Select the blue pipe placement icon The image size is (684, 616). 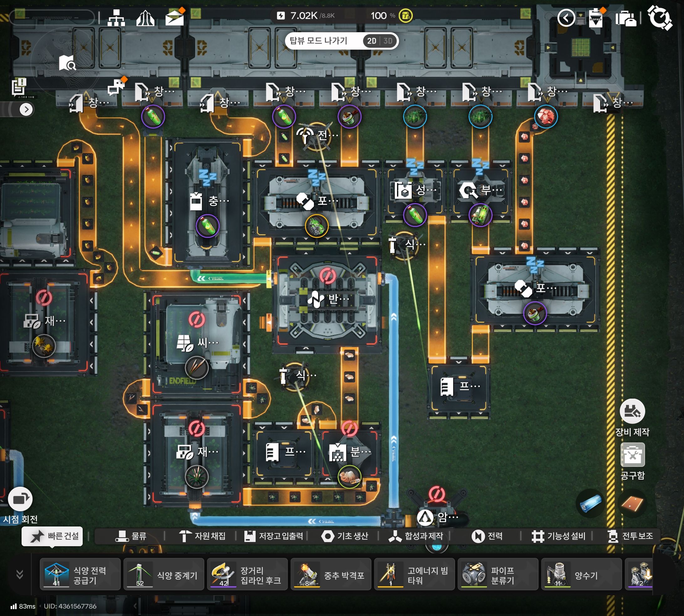590,504
